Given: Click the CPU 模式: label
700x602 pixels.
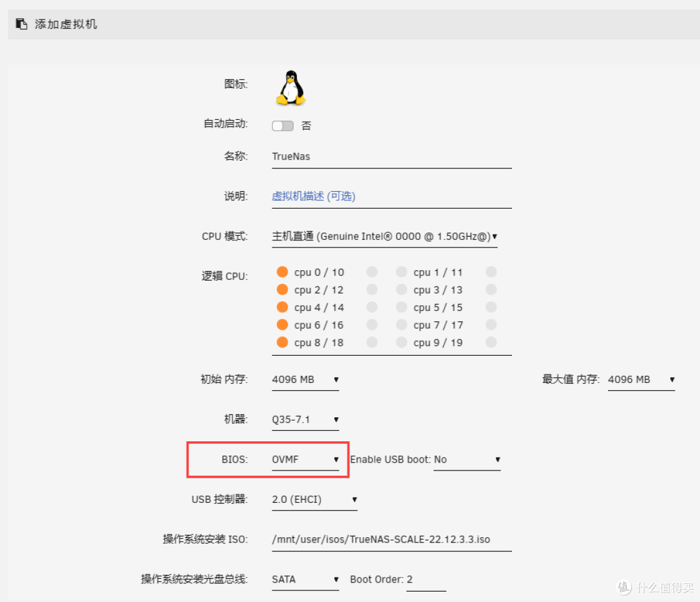Looking at the screenshot, I should pos(224,237).
